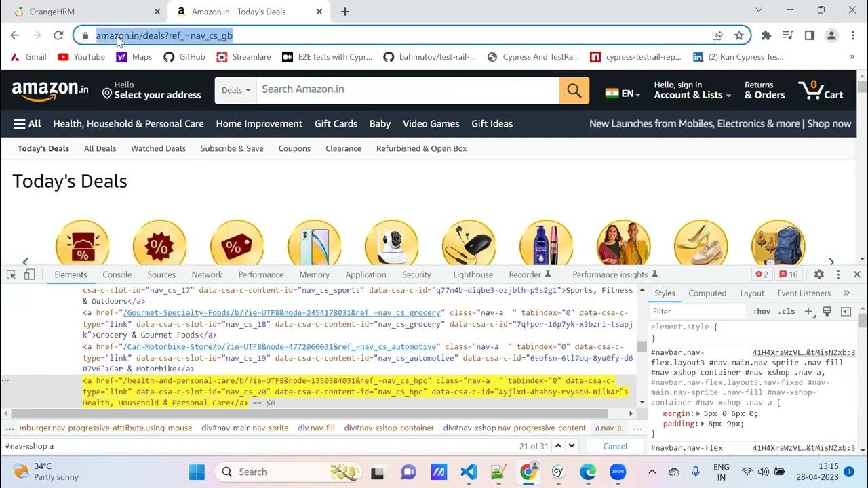Click the Windows Start button
The image size is (868, 488).
click(197, 472)
